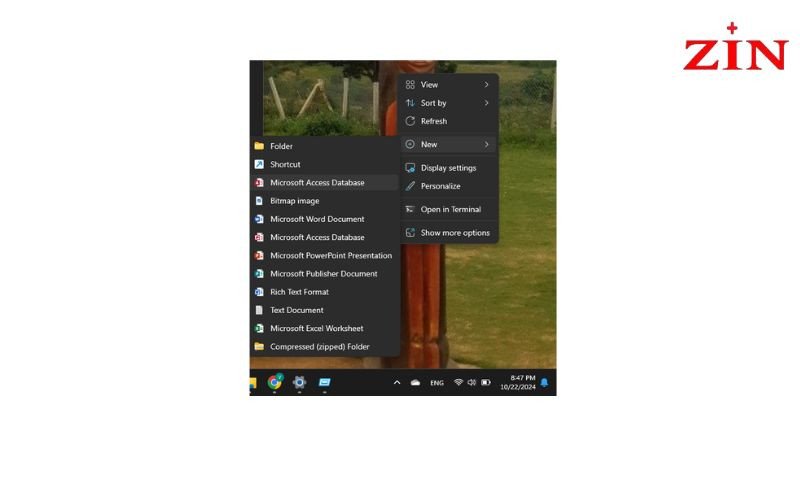Create a Microsoft Excel Worksheet
Screen dimensions: 800x500
(324, 329)
